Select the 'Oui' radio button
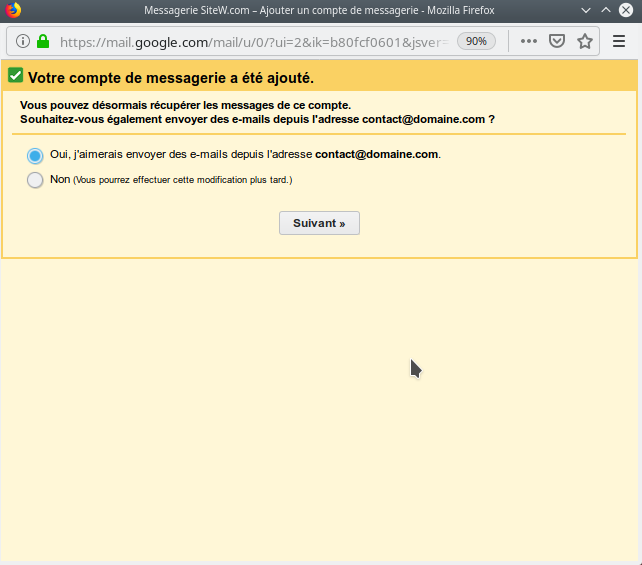The image size is (642, 565). 35,156
